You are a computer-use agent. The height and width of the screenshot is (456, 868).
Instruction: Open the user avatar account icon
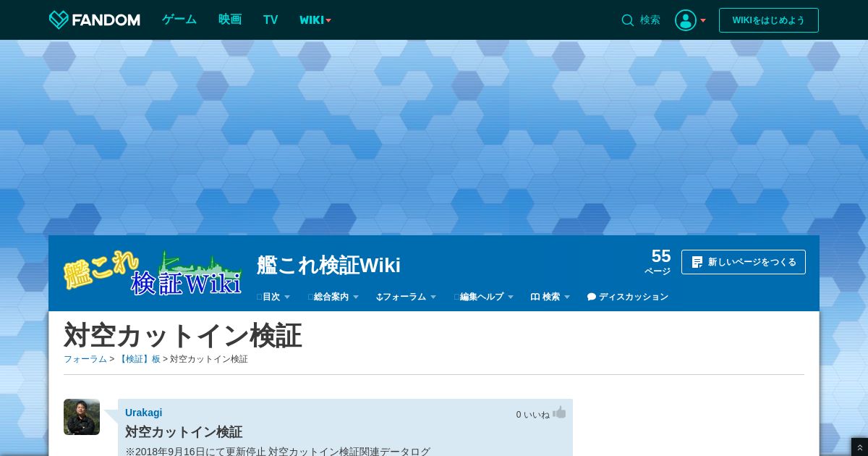pyautogui.click(x=686, y=20)
